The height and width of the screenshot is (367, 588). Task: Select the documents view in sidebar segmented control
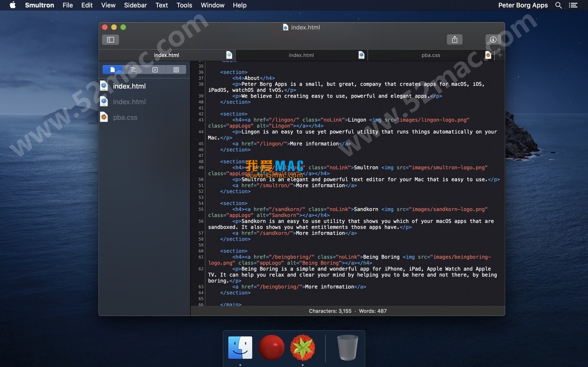112,69
